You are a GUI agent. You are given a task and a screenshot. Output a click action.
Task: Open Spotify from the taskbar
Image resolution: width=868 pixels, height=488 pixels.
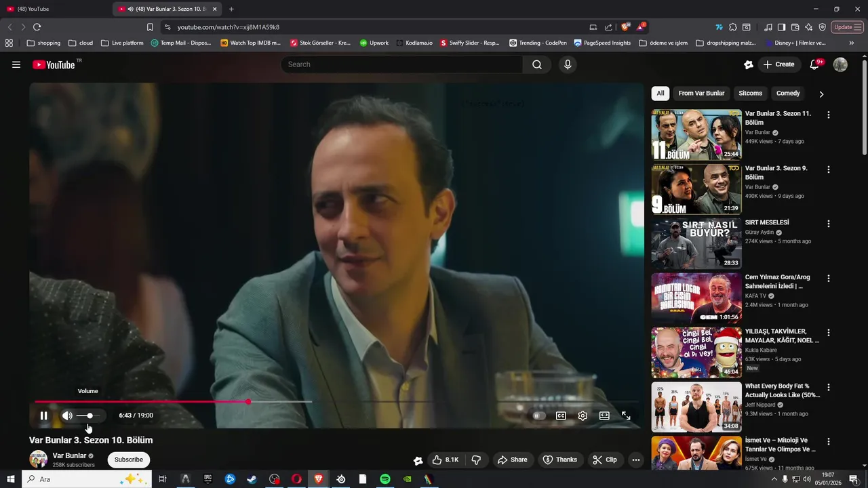pyautogui.click(x=385, y=479)
